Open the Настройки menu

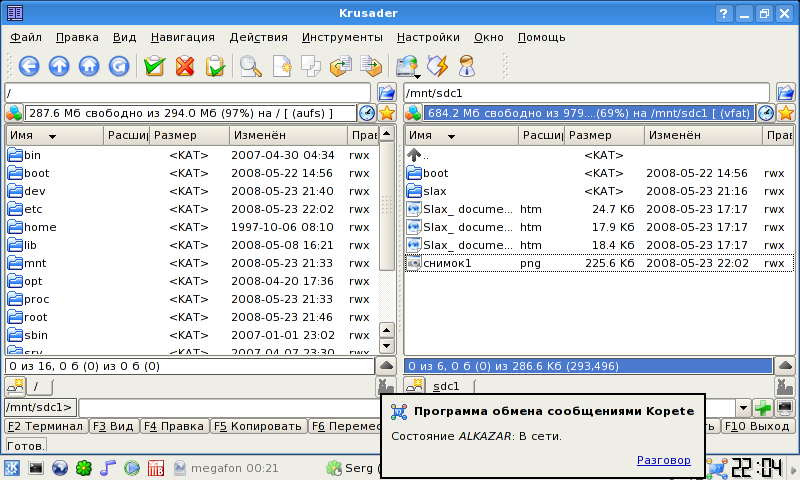point(428,37)
